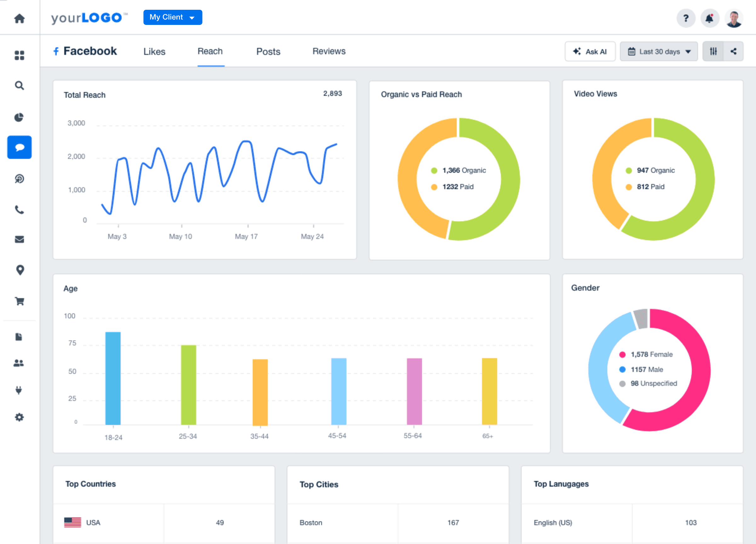Image resolution: width=756 pixels, height=544 pixels.
Task: Toggle the location pin sidebar item
Action: 19,270
